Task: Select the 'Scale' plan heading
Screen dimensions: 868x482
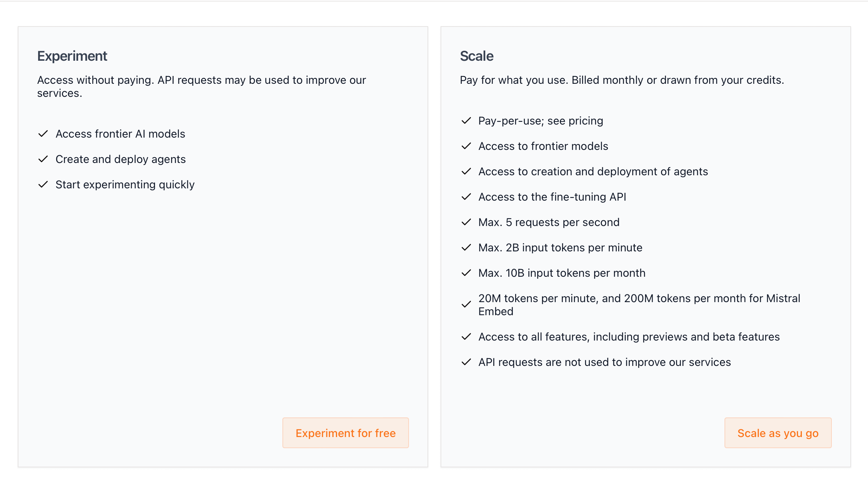Action: (x=477, y=56)
